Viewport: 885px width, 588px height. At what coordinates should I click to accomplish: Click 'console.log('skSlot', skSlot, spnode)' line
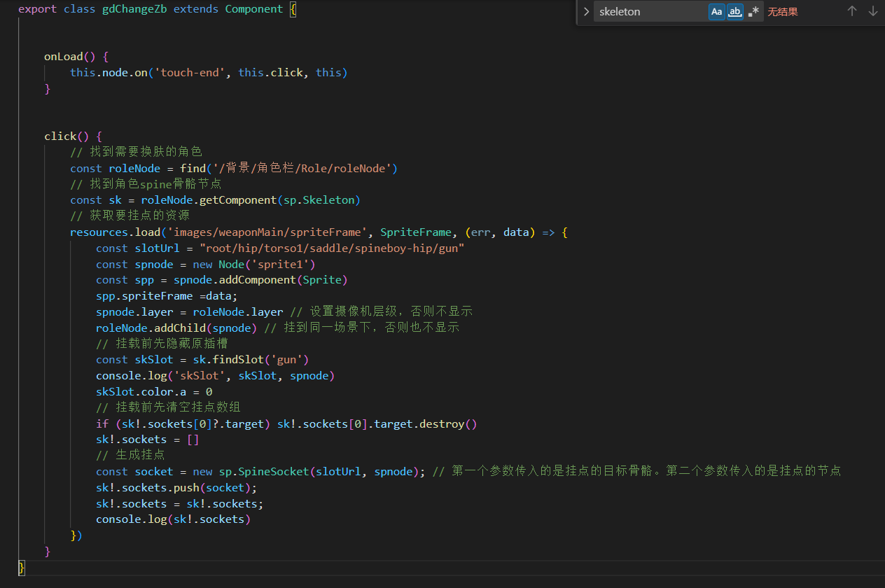click(x=215, y=376)
